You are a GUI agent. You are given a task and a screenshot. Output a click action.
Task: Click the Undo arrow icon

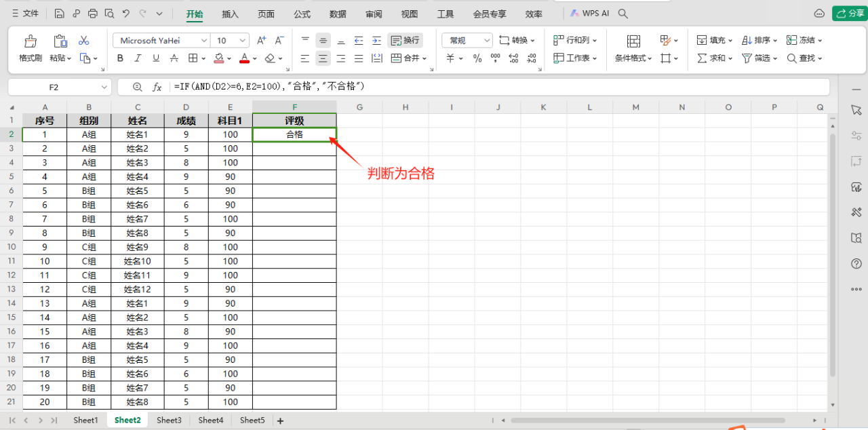(126, 14)
